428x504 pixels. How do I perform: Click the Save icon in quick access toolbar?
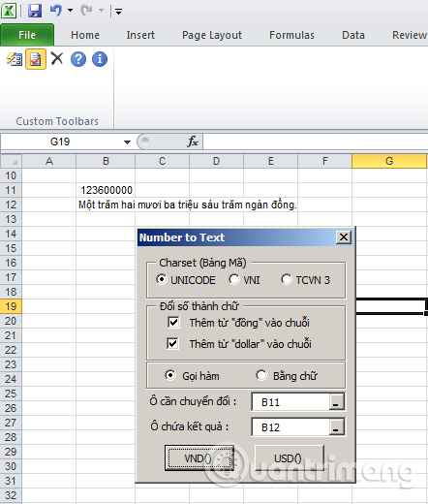point(35,11)
